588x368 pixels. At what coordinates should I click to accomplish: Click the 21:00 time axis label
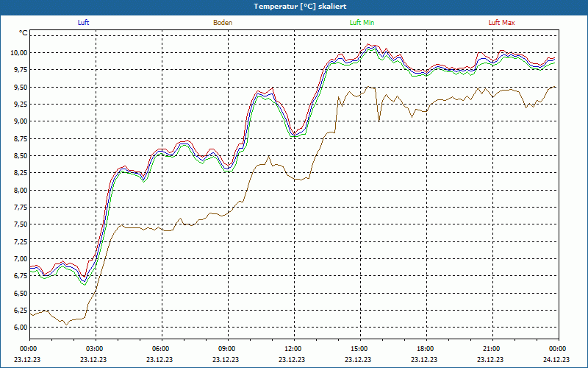(492, 349)
